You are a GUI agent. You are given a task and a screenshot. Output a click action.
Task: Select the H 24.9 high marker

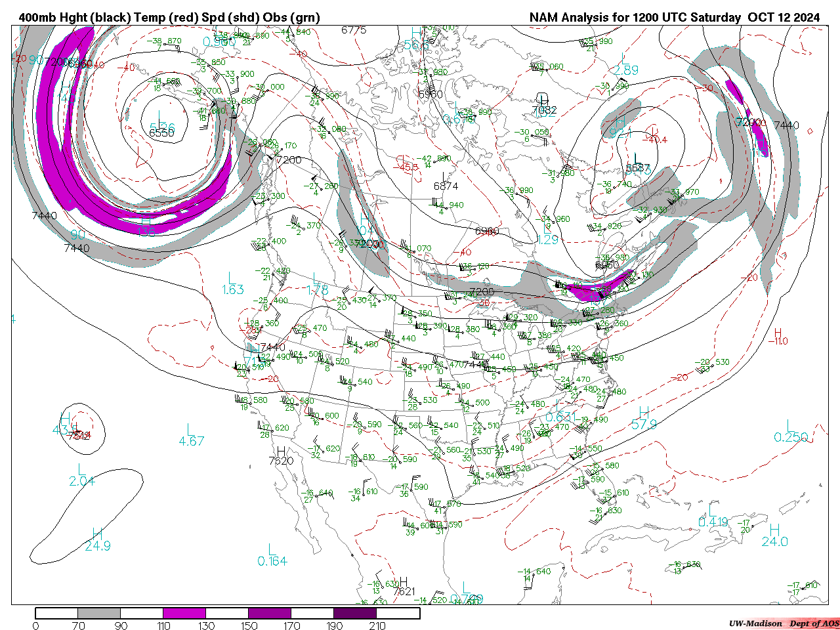coord(97,539)
